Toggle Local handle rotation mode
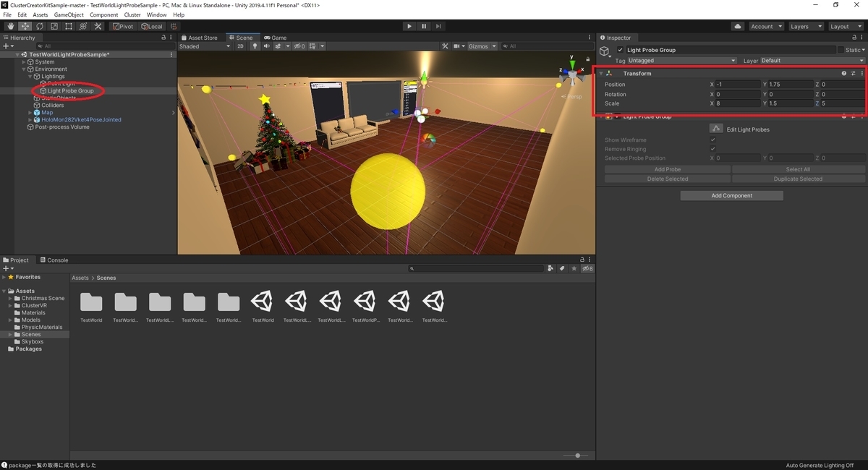Viewport: 868px width, 470px height. pos(152,26)
